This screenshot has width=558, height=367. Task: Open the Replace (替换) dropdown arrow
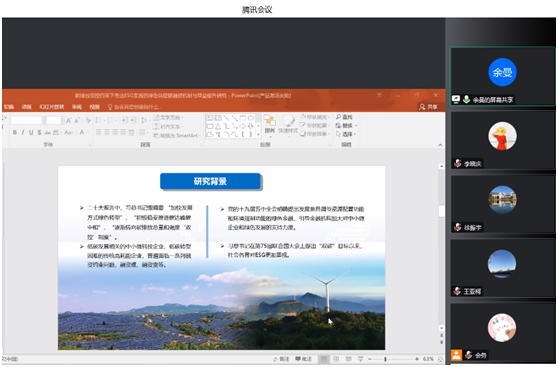click(x=356, y=126)
